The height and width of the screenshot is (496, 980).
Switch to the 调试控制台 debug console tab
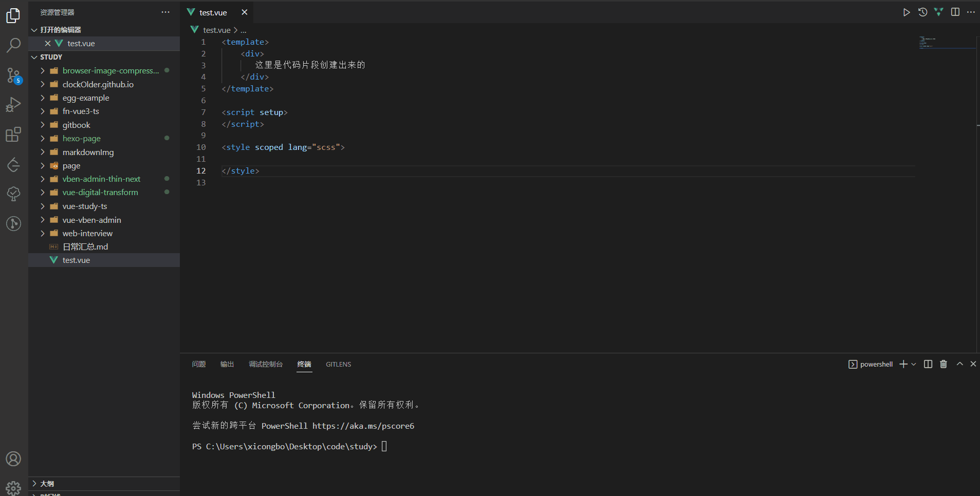[266, 364]
